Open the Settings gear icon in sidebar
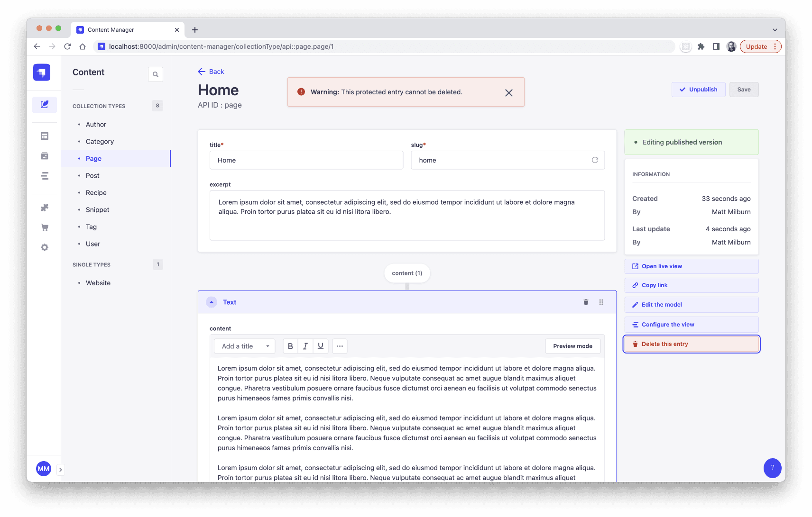This screenshot has width=812, height=517. (45, 247)
